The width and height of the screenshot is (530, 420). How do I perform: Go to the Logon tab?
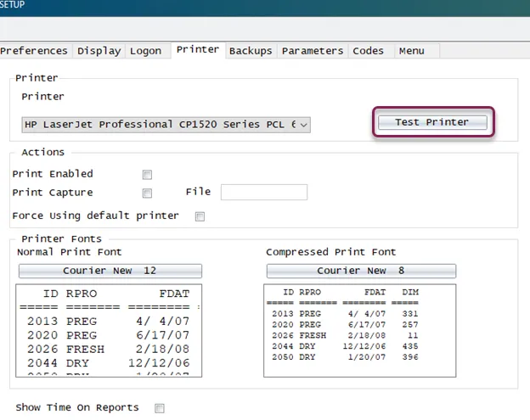(x=146, y=51)
